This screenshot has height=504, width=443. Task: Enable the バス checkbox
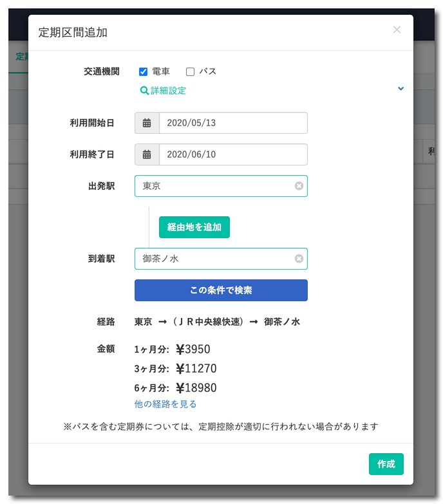tap(191, 71)
